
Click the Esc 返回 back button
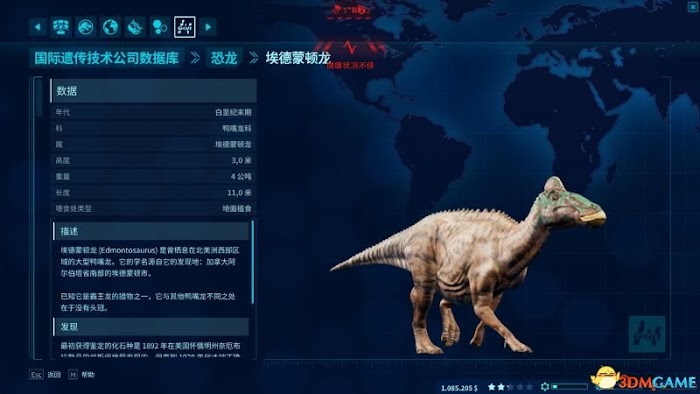pyautogui.click(x=46, y=375)
